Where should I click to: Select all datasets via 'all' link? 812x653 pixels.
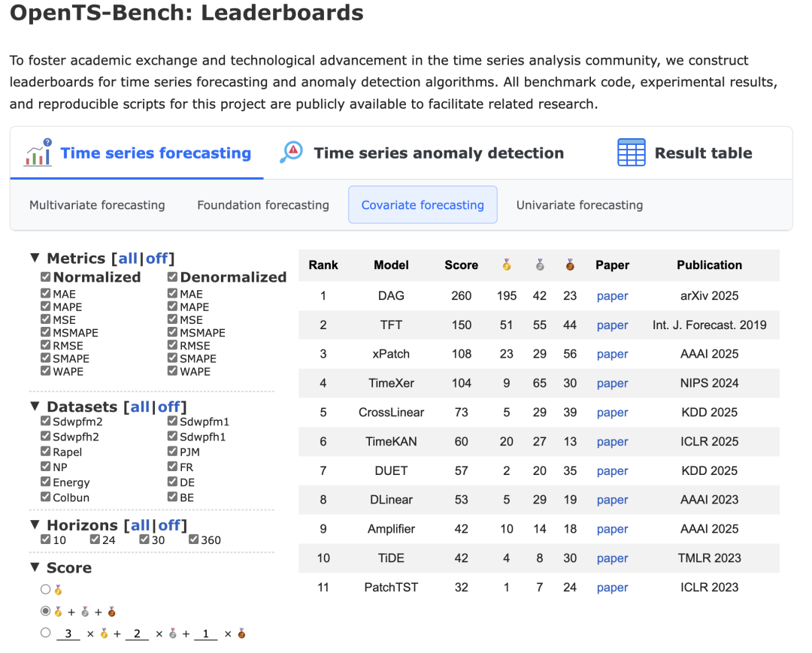[x=140, y=407]
